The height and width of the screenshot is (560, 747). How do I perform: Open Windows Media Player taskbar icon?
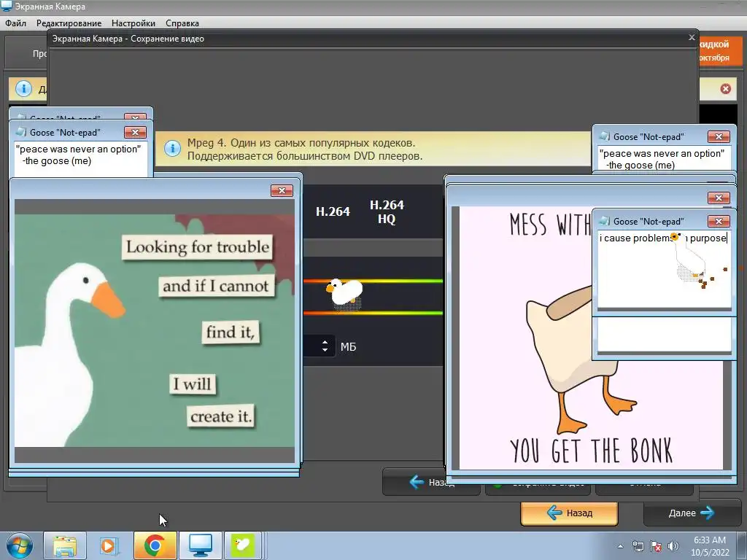[x=109, y=545]
